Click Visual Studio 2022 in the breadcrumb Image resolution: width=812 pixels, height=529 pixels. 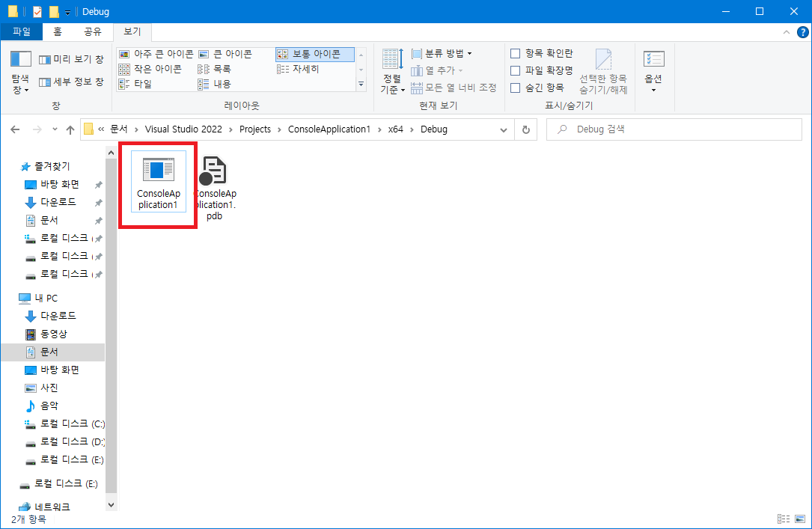(183, 129)
